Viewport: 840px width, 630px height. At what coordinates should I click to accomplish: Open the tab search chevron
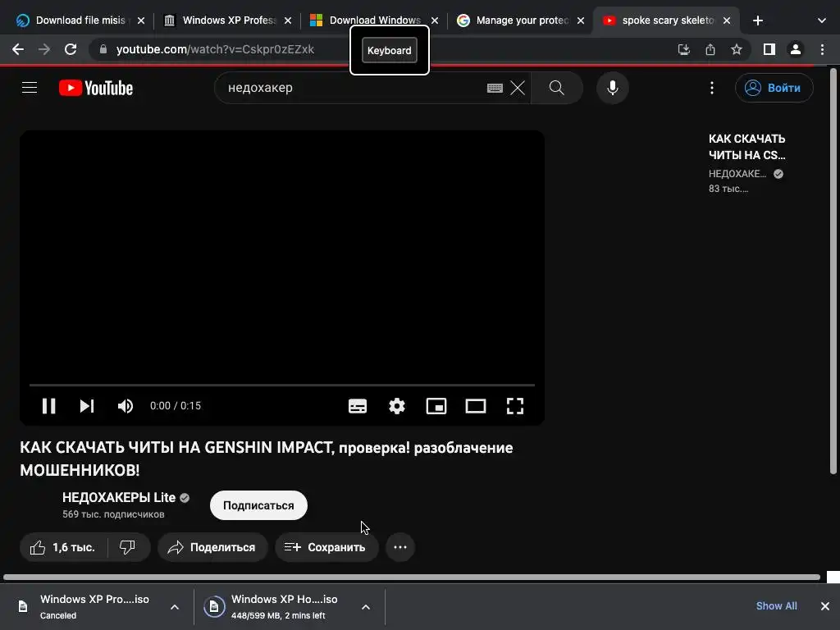[x=821, y=21]
